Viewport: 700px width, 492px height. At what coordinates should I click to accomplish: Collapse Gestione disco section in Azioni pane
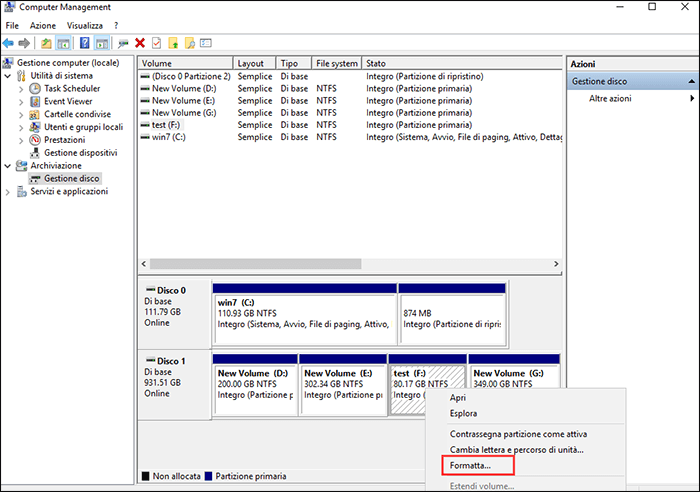[691, 81]
